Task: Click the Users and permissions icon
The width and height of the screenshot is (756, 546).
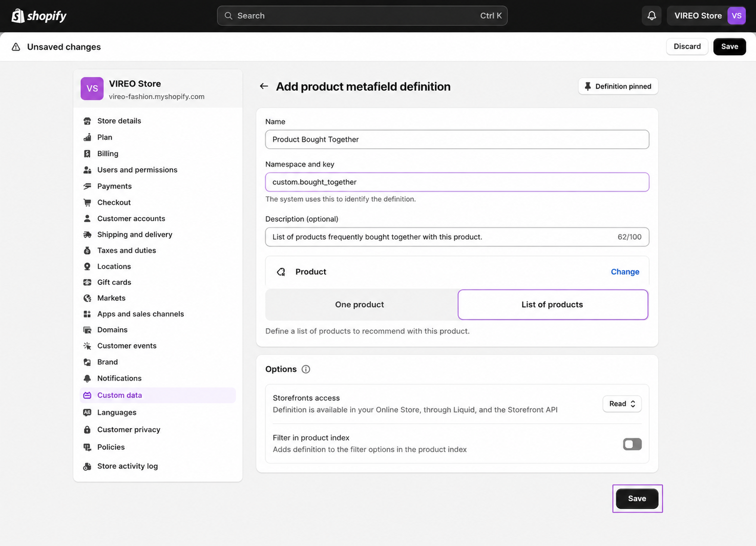Action: point(87,170)
